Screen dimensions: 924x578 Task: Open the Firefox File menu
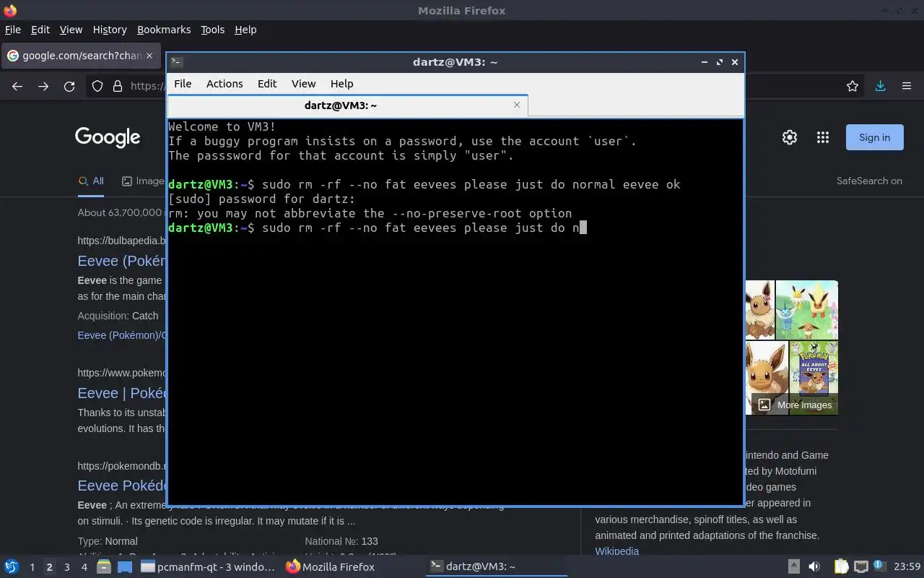(x=13, y=30)
